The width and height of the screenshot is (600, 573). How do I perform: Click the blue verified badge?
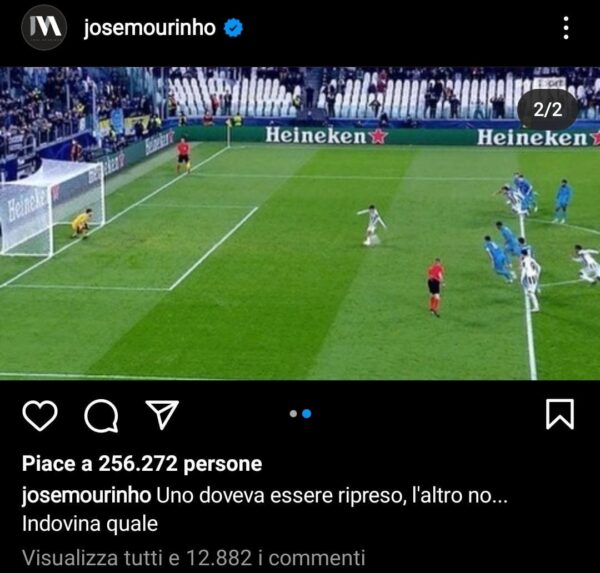click(233, 28)
